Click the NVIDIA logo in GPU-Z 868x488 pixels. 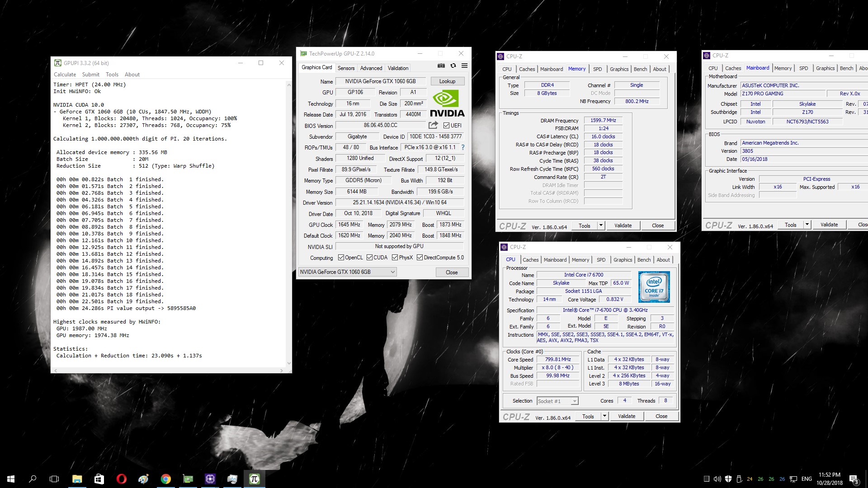(x=447, y=103)
